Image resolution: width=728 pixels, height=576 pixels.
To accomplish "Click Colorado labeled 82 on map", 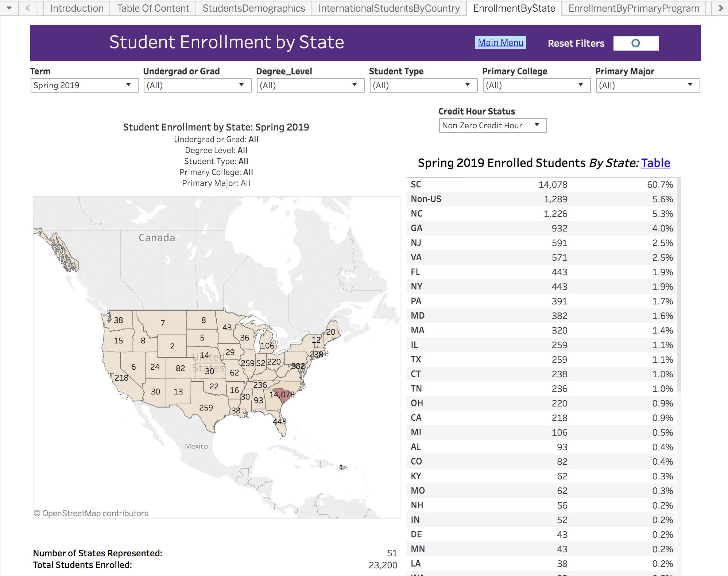I will point(180,368).
